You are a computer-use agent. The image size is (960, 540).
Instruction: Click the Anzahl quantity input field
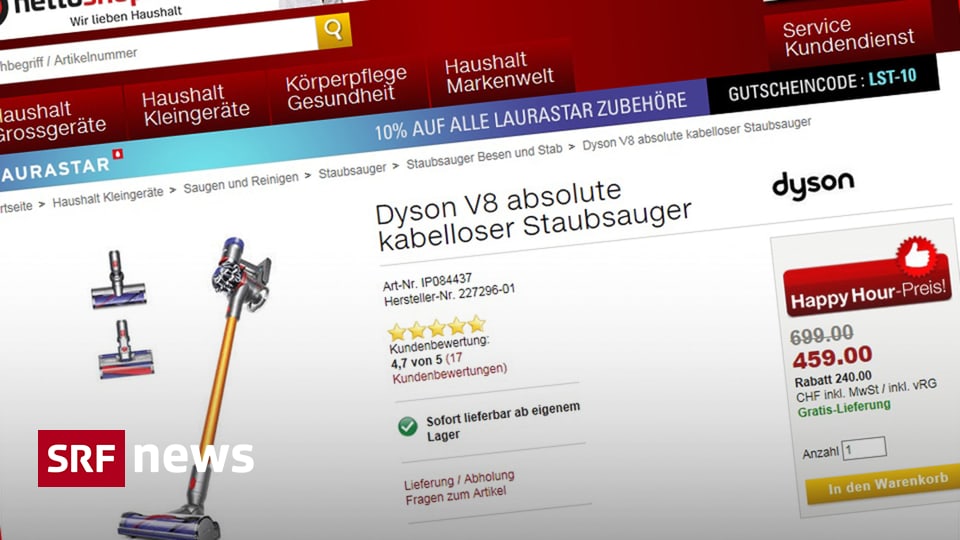coord(864,448)
